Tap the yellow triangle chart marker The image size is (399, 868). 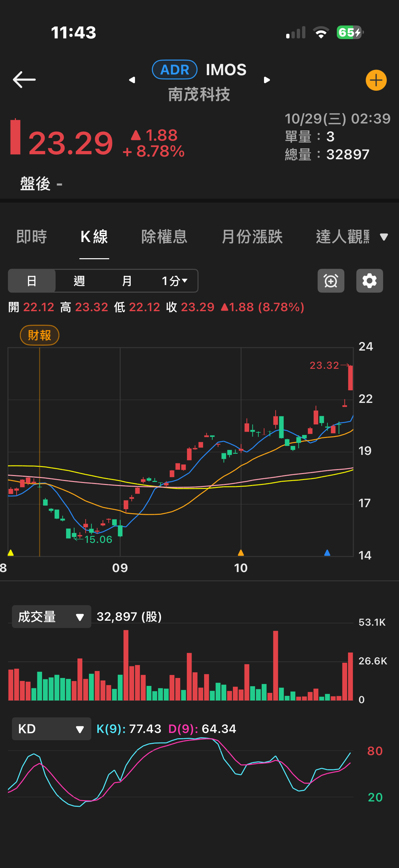pyautogui.click(x=11, y=553)
